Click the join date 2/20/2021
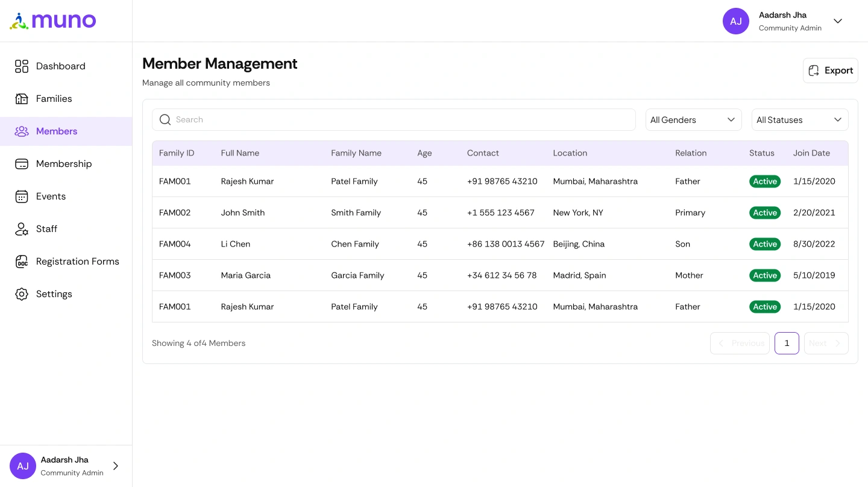 [814, 213]
